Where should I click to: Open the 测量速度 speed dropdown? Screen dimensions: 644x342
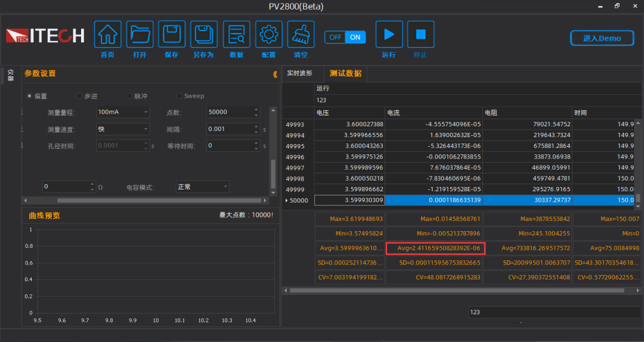123,129
